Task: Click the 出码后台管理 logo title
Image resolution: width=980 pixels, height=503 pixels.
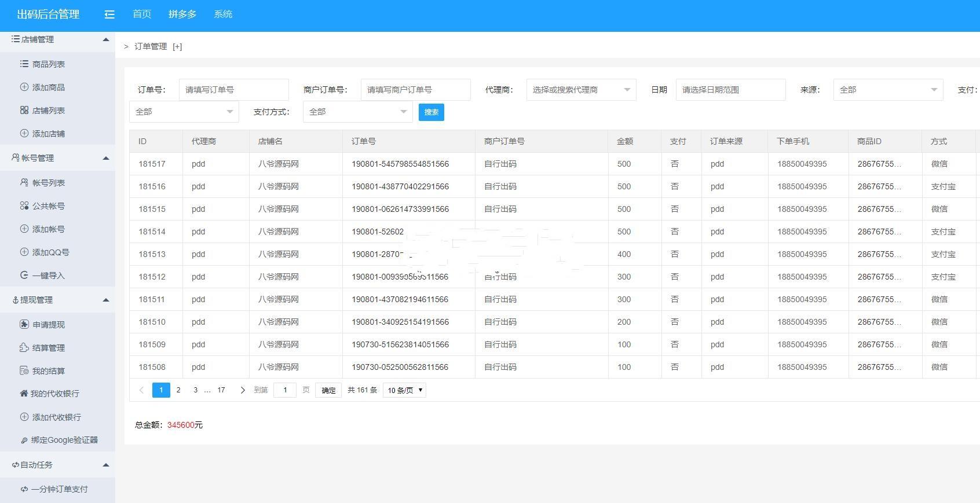Action: point(49,14)
